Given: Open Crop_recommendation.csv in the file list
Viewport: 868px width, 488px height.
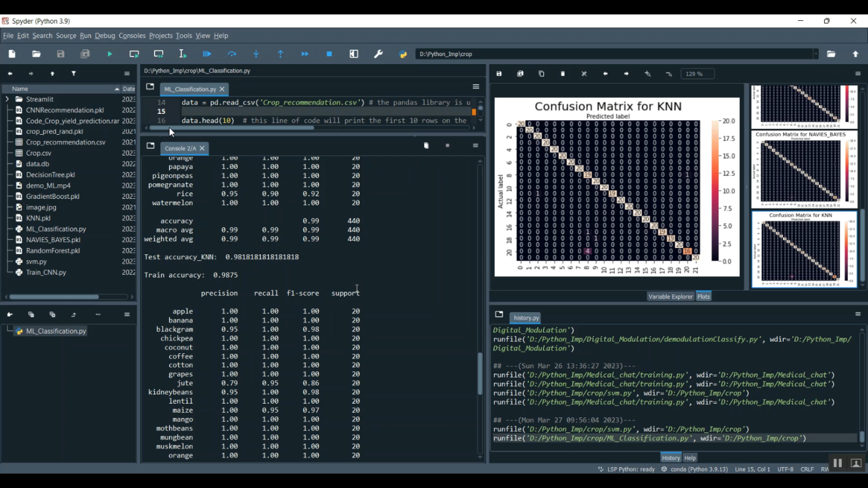Looking at the screenshot, I should 65,142.
